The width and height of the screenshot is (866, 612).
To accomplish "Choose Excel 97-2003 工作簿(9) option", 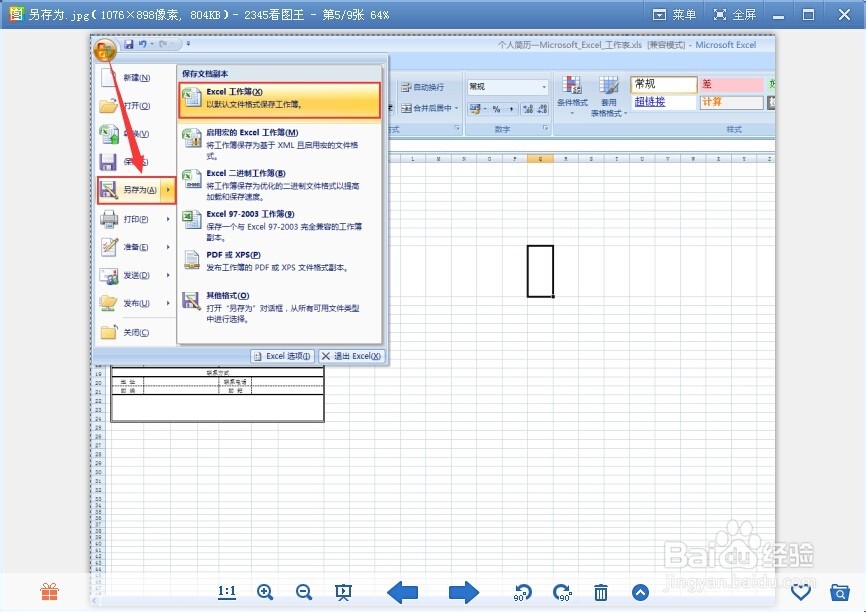I will point(279,225).
